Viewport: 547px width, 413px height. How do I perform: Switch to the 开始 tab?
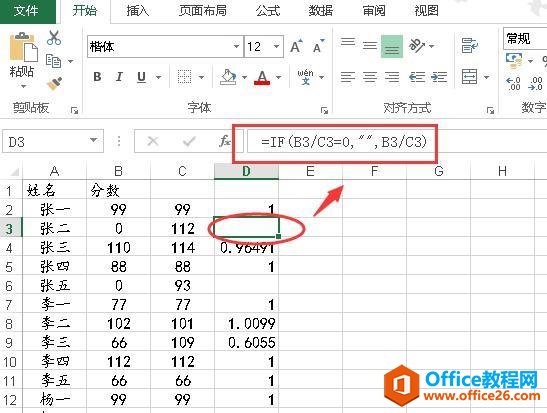click(x=84, y=10)
